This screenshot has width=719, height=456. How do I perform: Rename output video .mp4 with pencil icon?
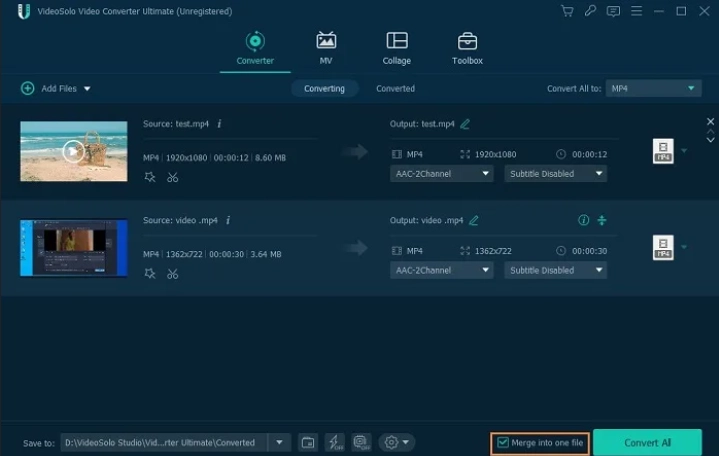click(x=474, y=221)
